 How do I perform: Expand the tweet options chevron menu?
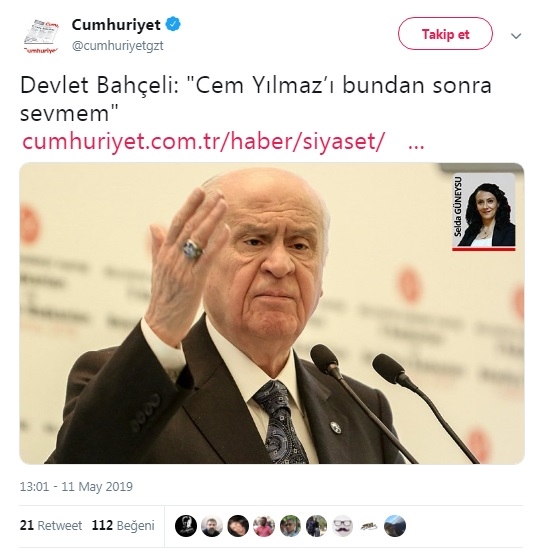516,36
